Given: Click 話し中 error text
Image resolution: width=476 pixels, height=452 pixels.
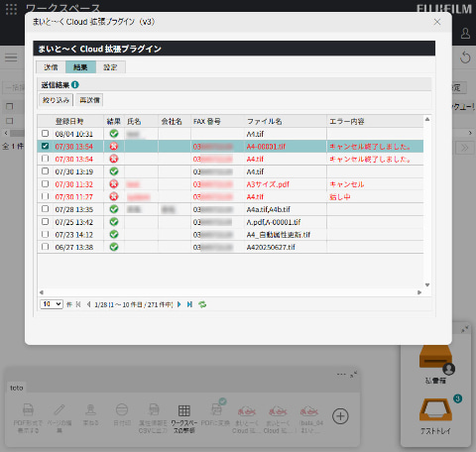Looking at the screenshot, I should point(340,197).
